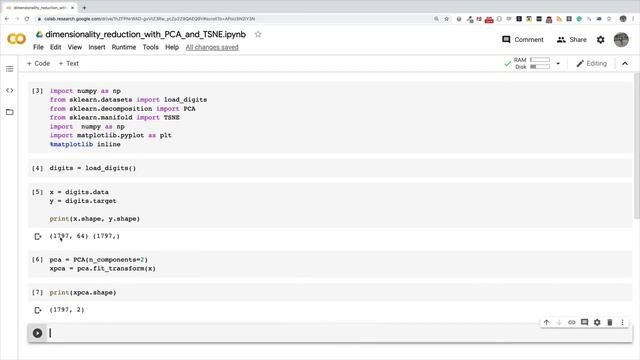Move cell down with arrow icon
Viewport: 640px width, 360px height.
(559, 322)
